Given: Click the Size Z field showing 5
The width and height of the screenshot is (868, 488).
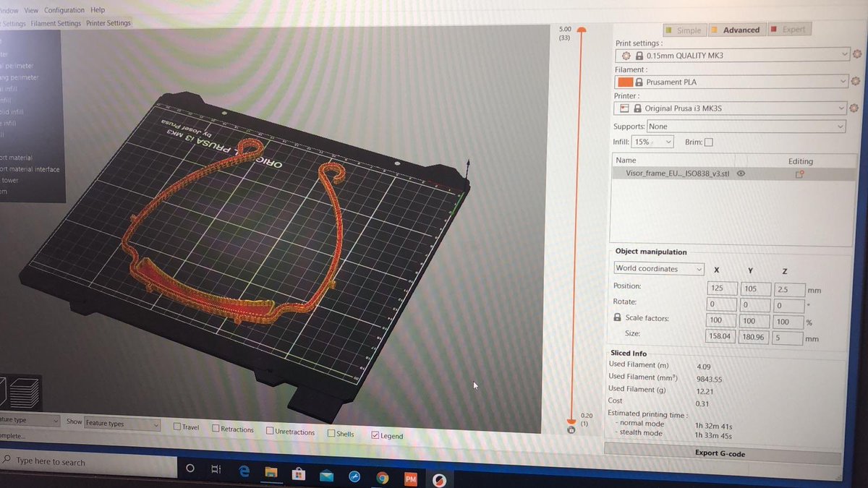Looking at the screenshot, I should click(786, 338).
